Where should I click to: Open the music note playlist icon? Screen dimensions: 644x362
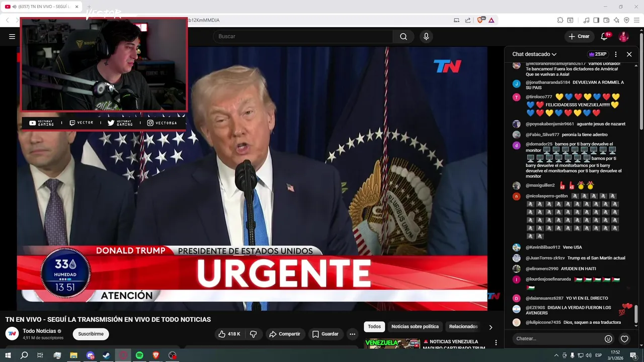click(x=586, y=20)
